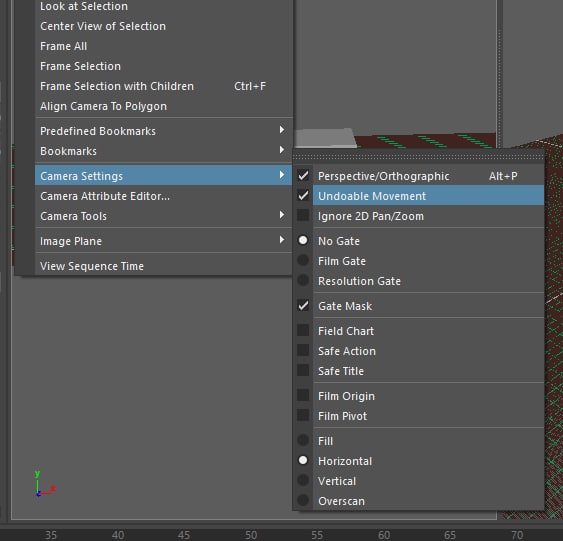563x541 pixels.
Task: Choose Look at Selection menu item
Action: point(164,6)
